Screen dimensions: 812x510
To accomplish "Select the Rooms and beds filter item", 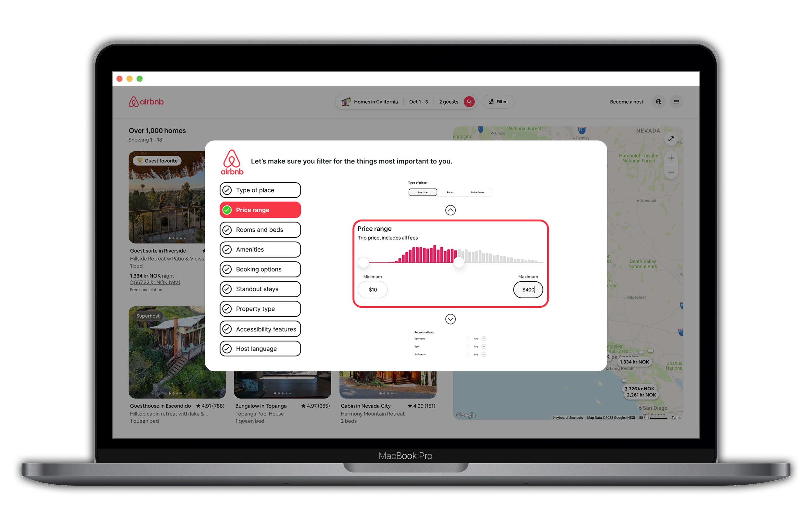I will click(260, 230).
